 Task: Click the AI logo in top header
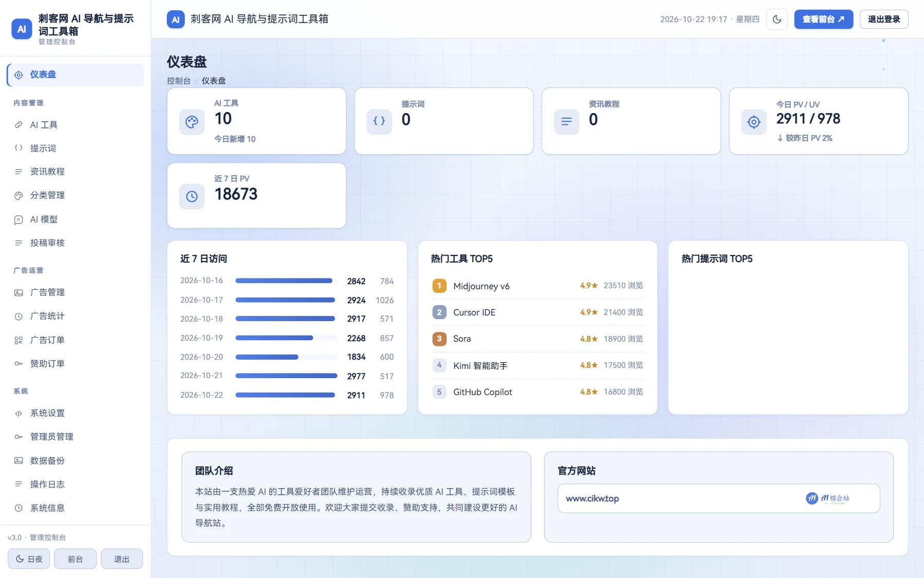tap(176, 20)
